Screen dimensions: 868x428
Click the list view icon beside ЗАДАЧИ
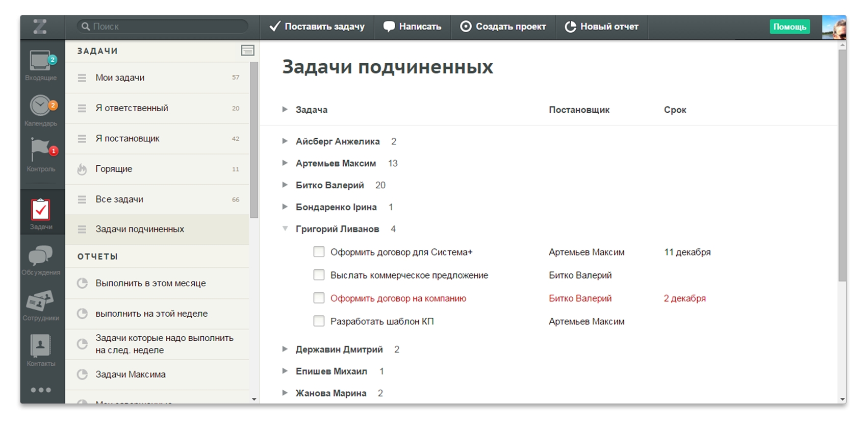click(247, 50)
